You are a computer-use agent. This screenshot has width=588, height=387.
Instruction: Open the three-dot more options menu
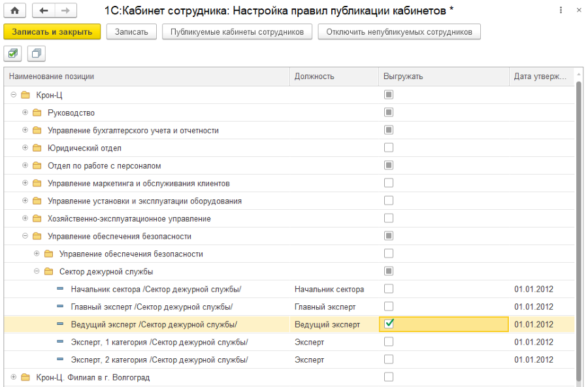pos(561,10)
